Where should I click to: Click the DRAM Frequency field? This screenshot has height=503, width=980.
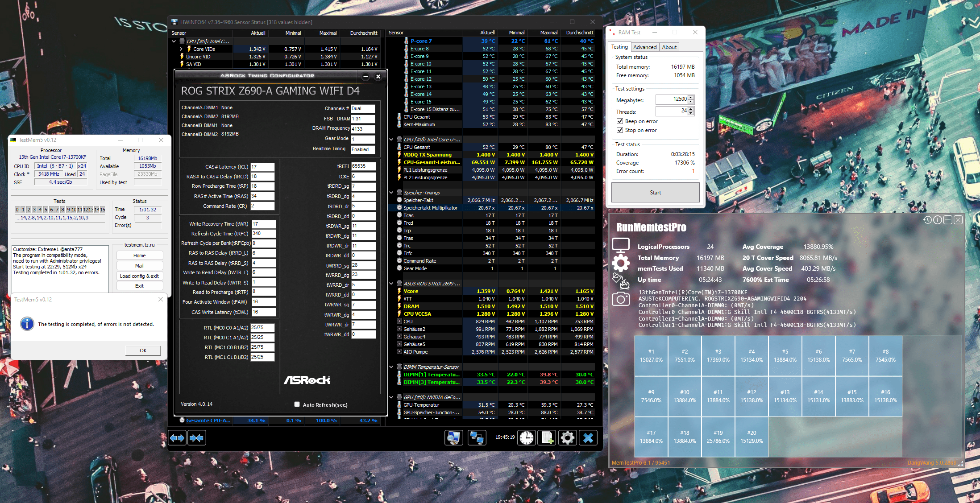pyautogui.click(x=363, y=129)
